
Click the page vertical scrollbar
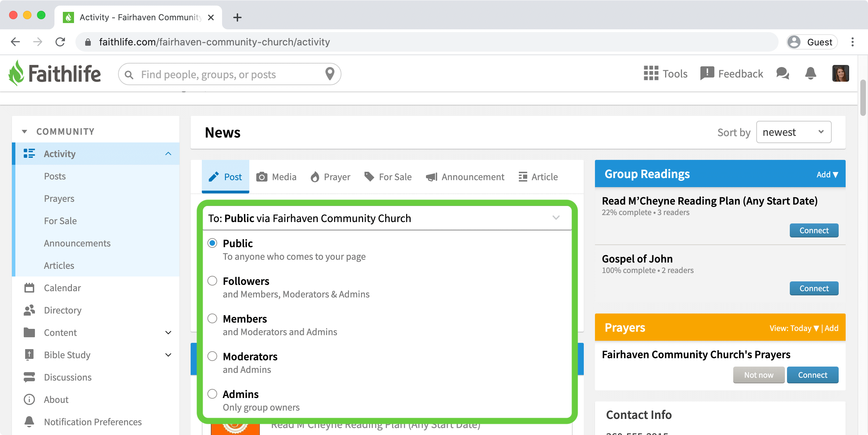point(863,98)
